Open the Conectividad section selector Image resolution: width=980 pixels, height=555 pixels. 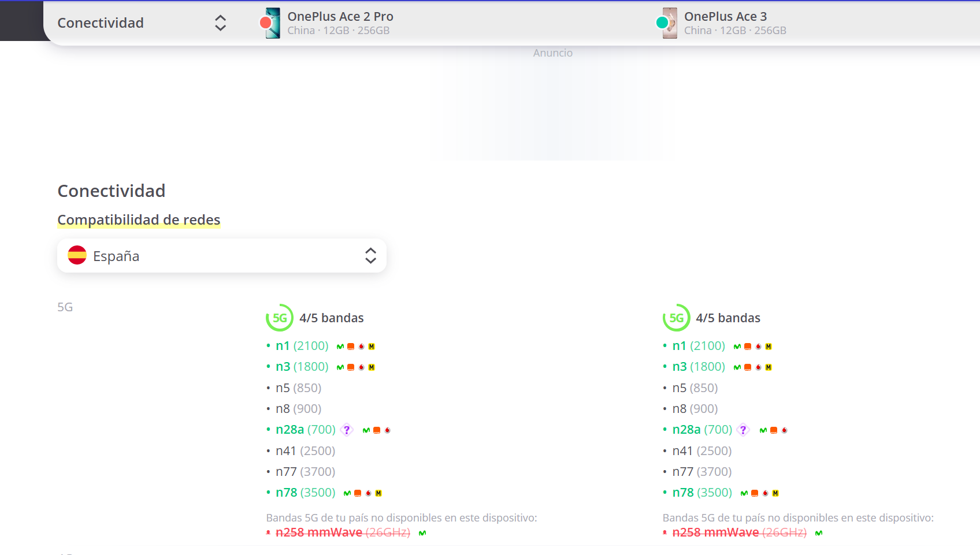pyautogui.click(x=142, y=23)
